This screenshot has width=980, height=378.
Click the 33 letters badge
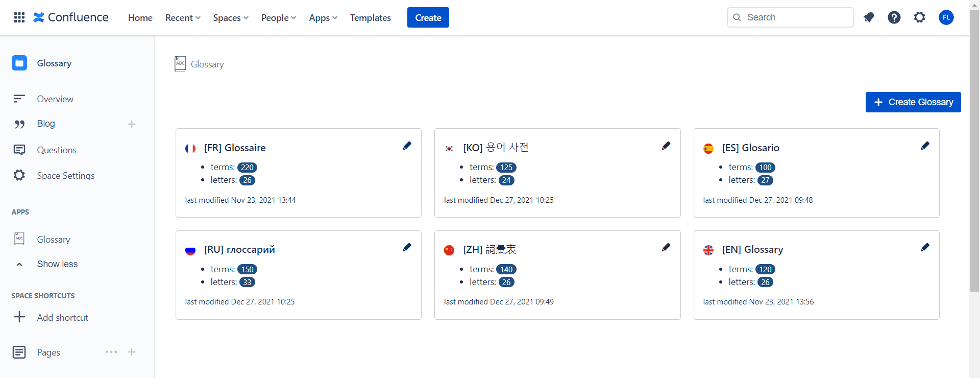[248, 282]
